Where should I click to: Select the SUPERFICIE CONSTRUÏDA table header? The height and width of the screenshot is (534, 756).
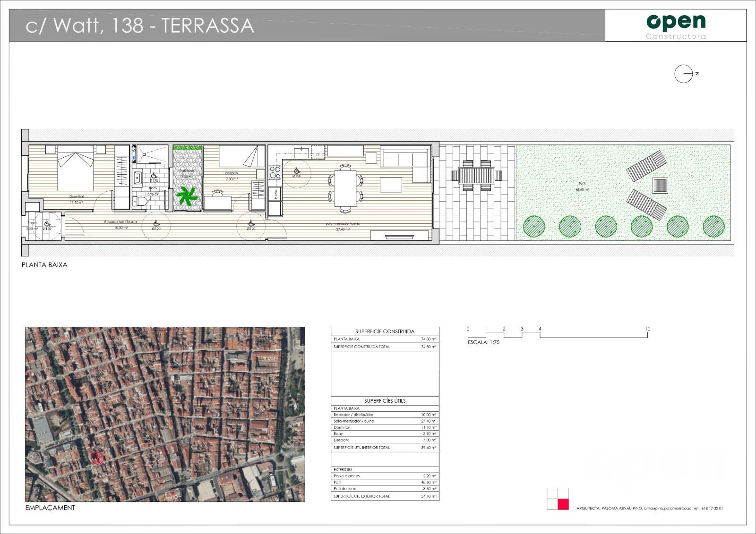385,331
